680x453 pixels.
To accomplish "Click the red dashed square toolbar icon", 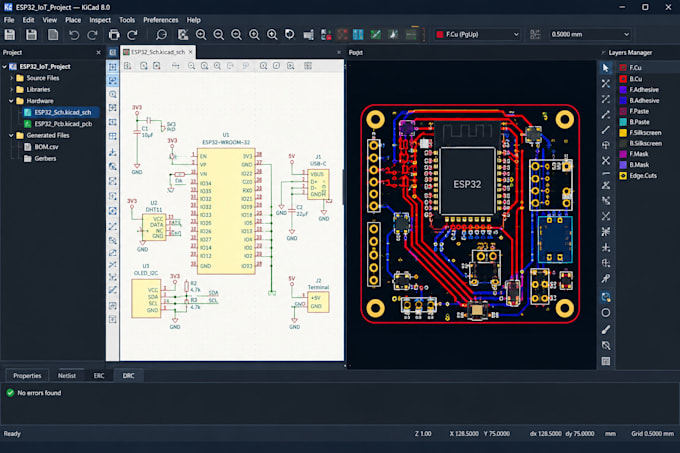I will point(343,34).
